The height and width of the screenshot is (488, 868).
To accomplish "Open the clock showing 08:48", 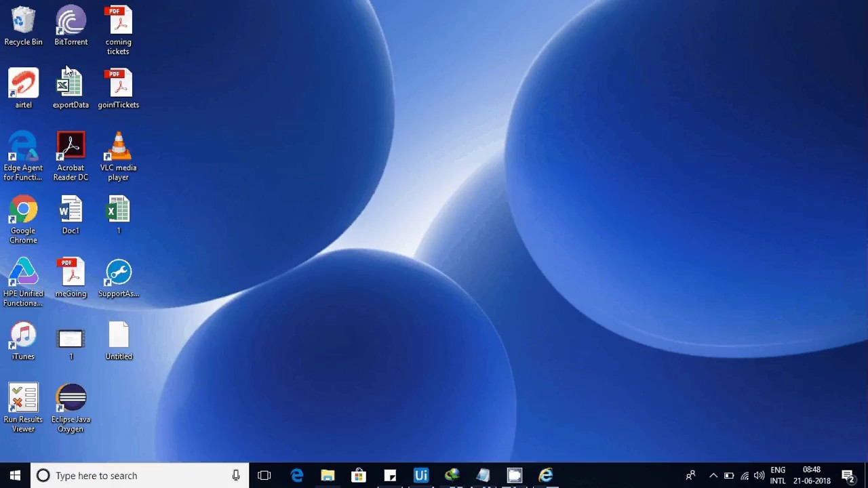I will tap(812, 475).
